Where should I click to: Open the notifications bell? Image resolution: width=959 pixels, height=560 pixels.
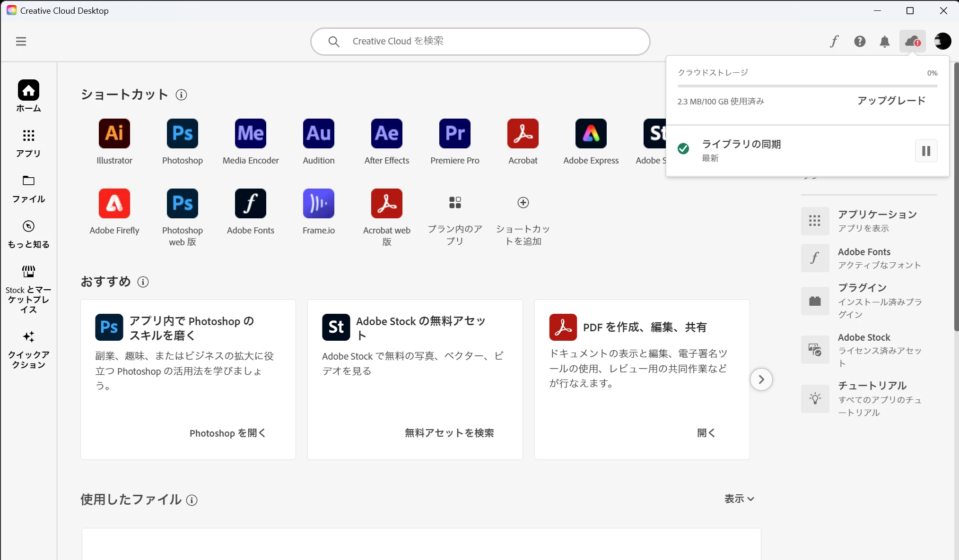click(884, 42)
